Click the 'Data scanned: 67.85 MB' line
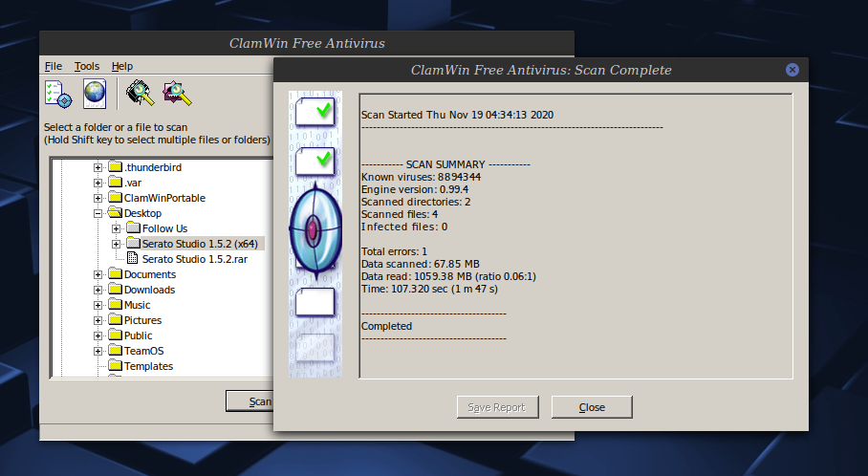Viewport: 868px width, 476px height. (x=421, y=264)
